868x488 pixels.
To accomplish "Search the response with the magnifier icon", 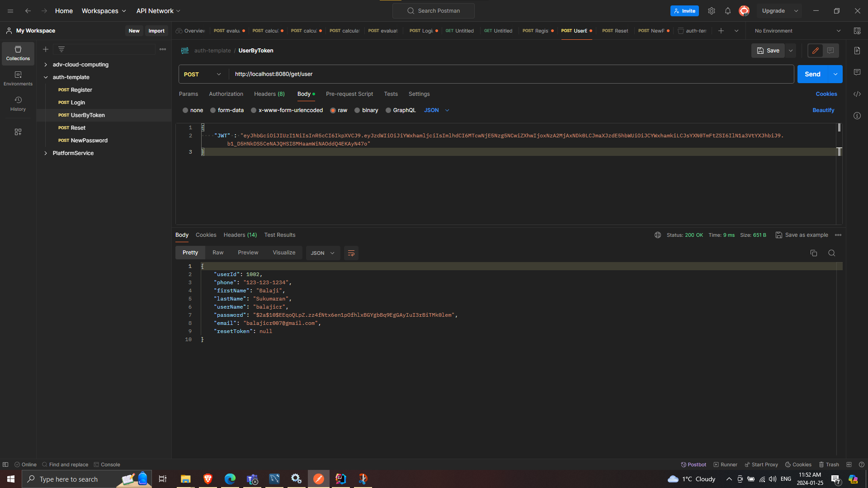I will [x=831, y=253].
